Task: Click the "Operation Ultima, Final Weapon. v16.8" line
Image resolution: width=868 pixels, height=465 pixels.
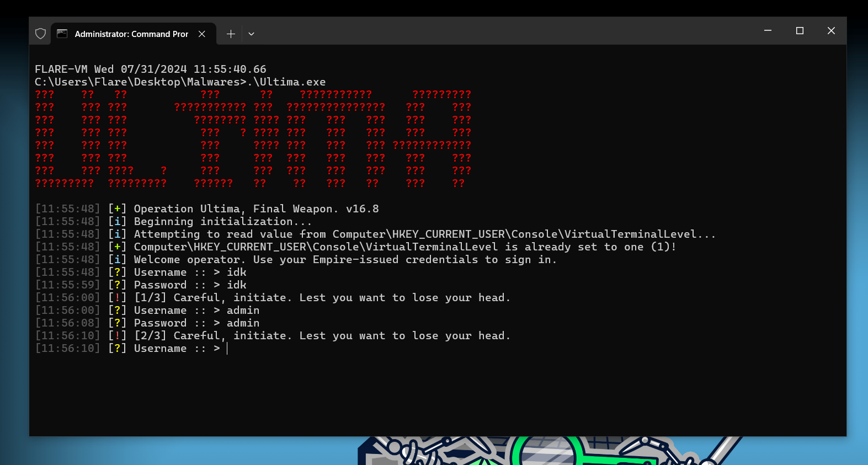Action: coord(207,209)
